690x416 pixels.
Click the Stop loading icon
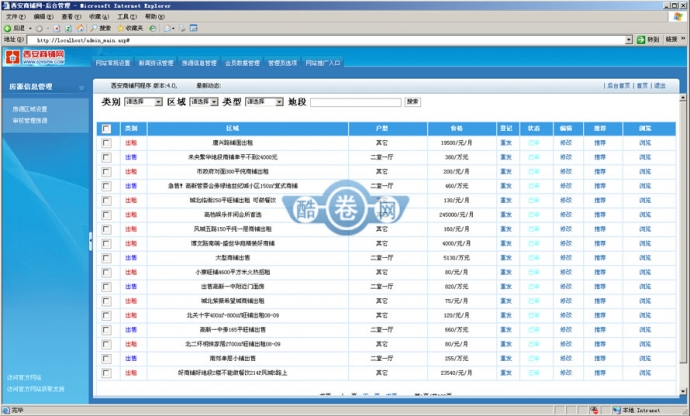tap(57, 29)
